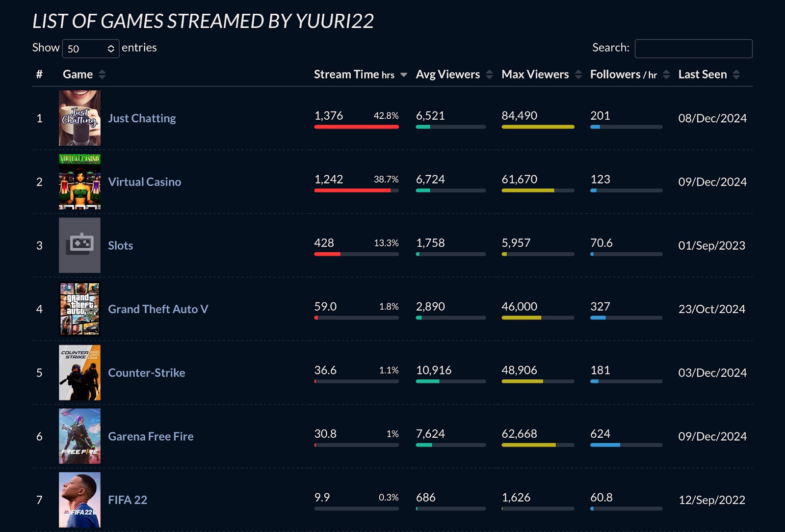Open the FIFA 22 game link
785x532 pixels.
click(128, 500)
